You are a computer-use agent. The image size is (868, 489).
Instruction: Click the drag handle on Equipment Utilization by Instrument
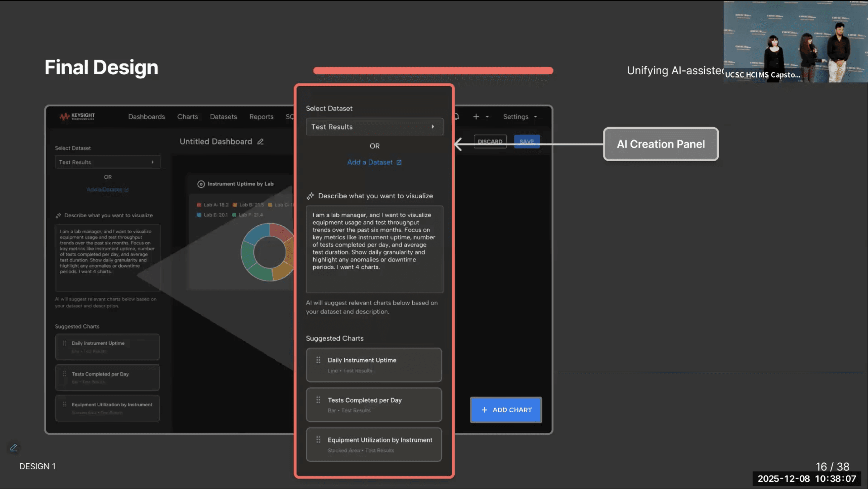coord(318,439)
